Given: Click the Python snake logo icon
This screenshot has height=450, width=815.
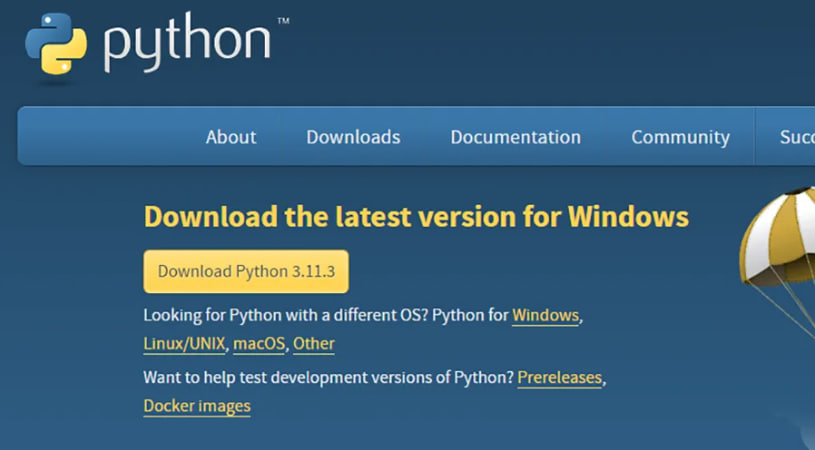Looking at the screenshot, I should pos(56,44).
